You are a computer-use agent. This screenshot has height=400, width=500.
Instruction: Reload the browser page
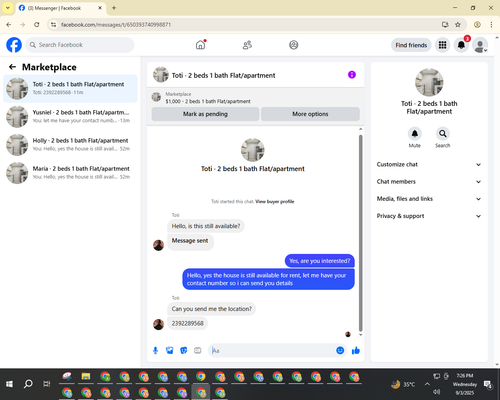[x=37, y=24]
